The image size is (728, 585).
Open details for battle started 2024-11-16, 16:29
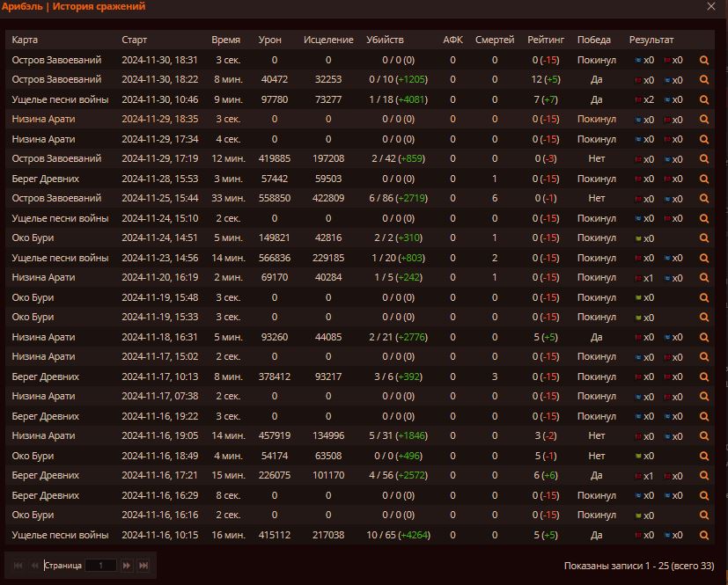704,495
